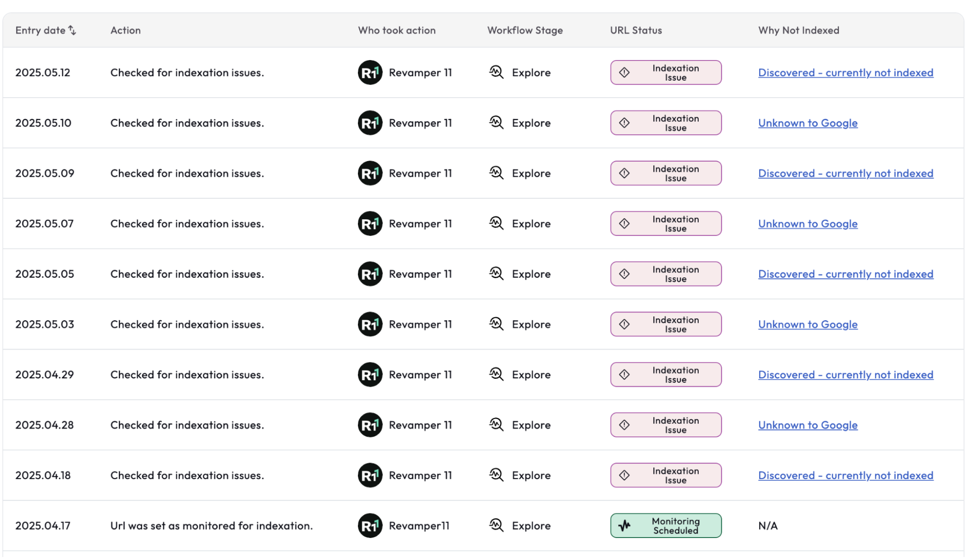This screenshot has height=560, width=976.
Task: Click Explore magnifier icon in 2025.04.18 row
Action: pyautogui.click(x=496, y=475)
